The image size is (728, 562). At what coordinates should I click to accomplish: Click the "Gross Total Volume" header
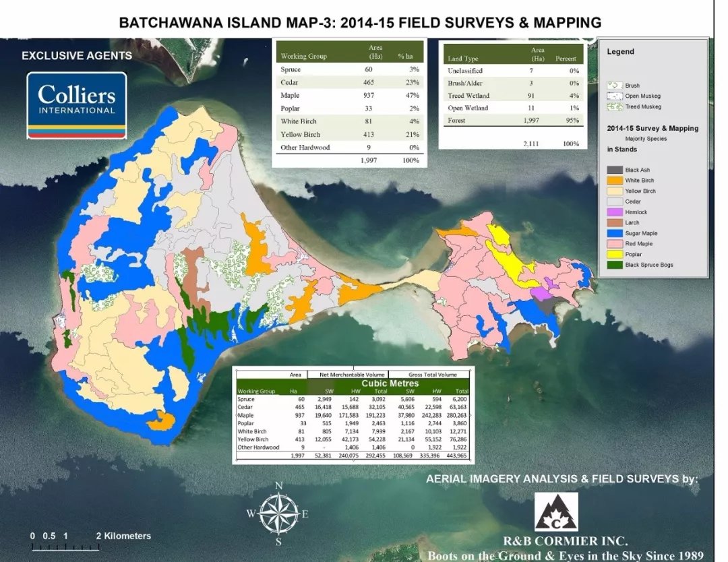click(433, 375)
